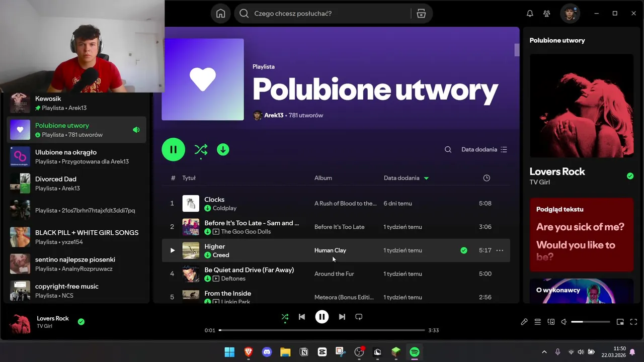
Task: Toggle liked checkmark on the 'Higher' row
Action: 464,250
